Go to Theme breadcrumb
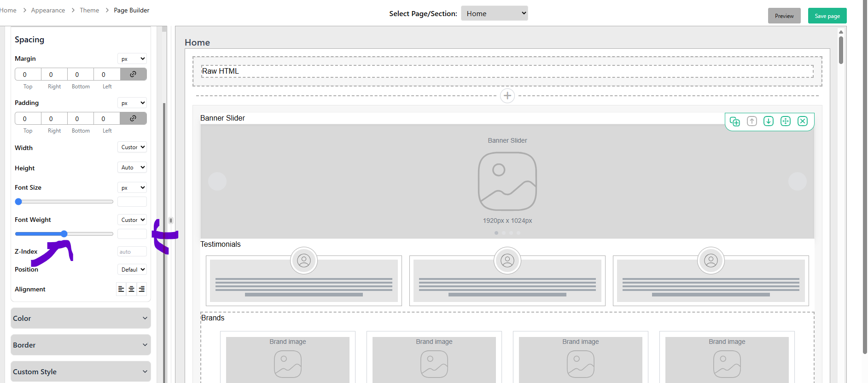868x383 pixels. (89, 10)
